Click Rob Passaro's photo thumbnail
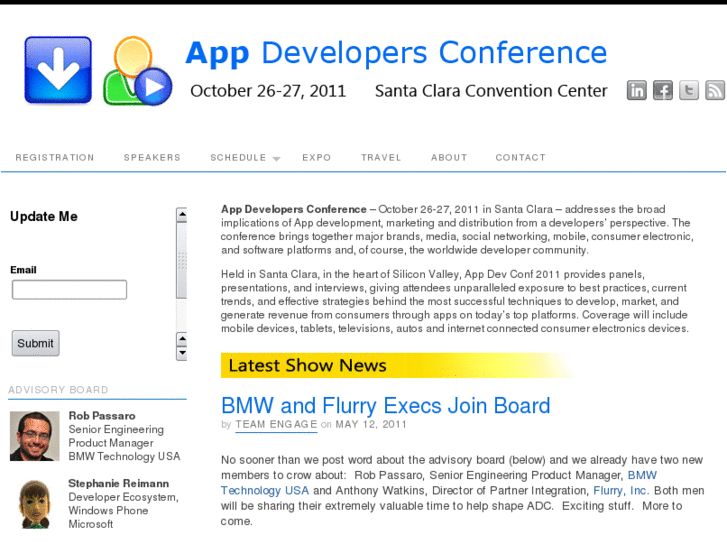This screenshot has height=545, width=727. (35, 436)
